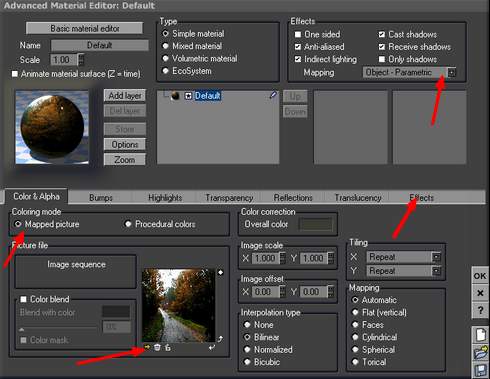The image size is (490, 379).
Task: Click the pencil edit icon beside Default layer
Action: [x=273, y=95]
